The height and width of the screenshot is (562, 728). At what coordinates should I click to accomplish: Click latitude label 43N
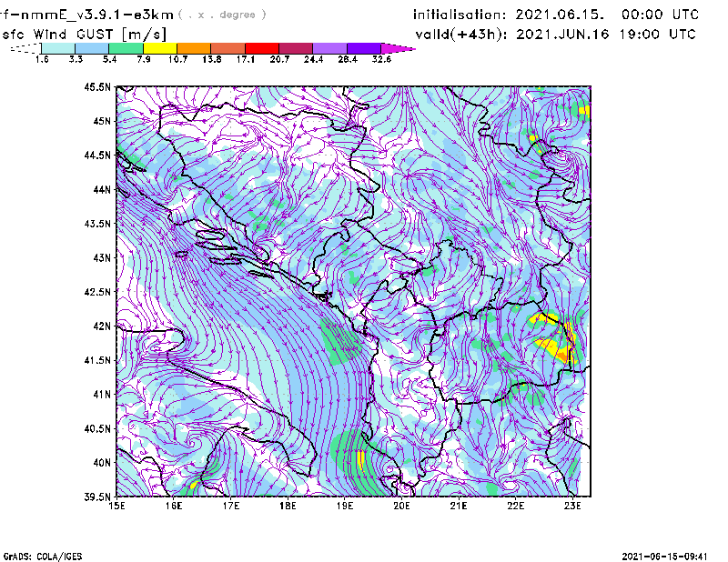102,258
